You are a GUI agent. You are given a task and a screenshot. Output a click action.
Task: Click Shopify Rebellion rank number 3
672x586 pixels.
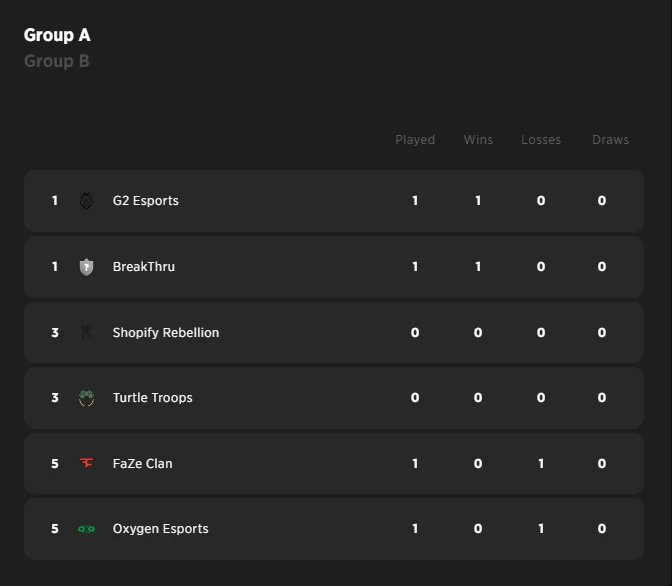(55, 333)
